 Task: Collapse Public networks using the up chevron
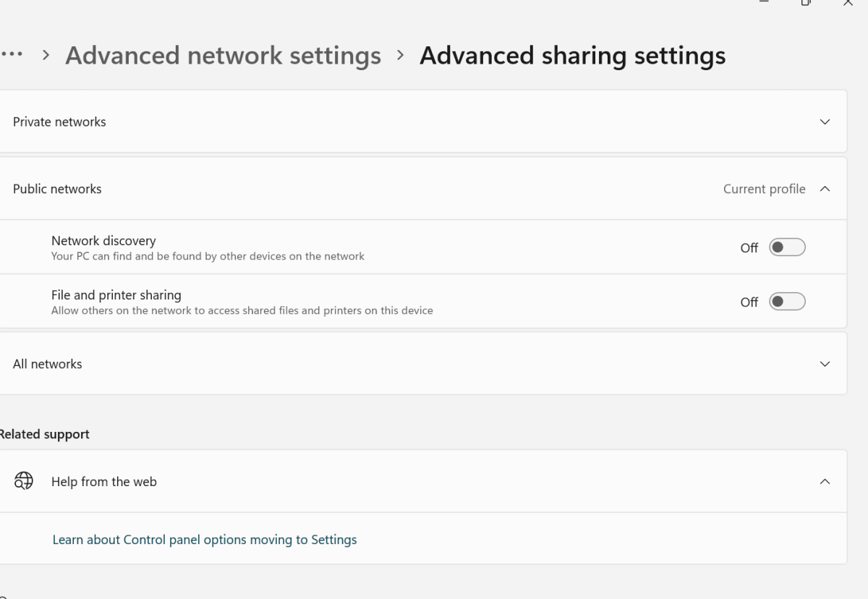(825, 189)
